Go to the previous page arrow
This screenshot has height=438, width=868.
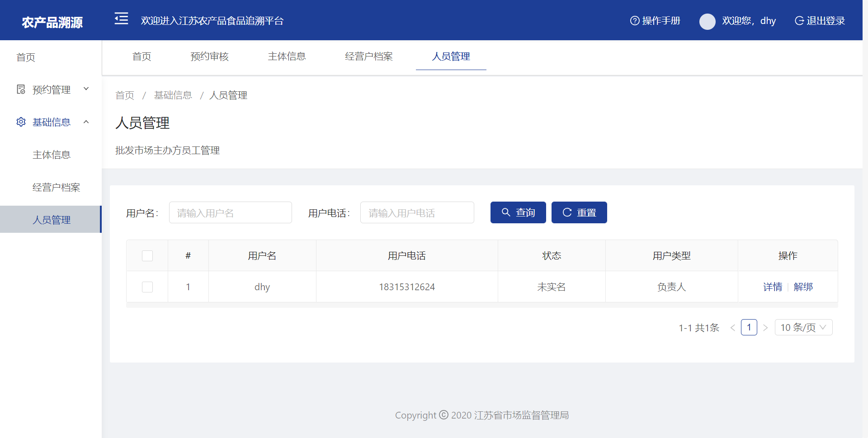pos(732,328)
